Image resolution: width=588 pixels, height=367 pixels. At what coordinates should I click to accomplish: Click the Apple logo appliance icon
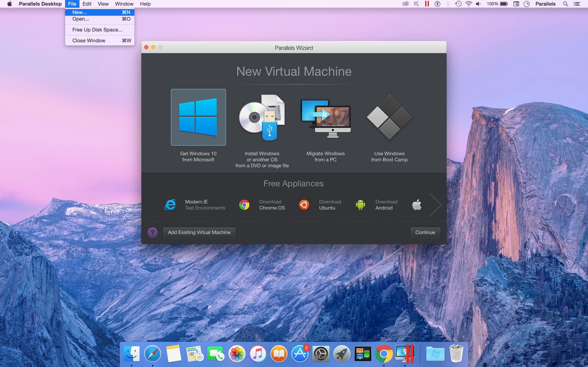coord(417,205)
